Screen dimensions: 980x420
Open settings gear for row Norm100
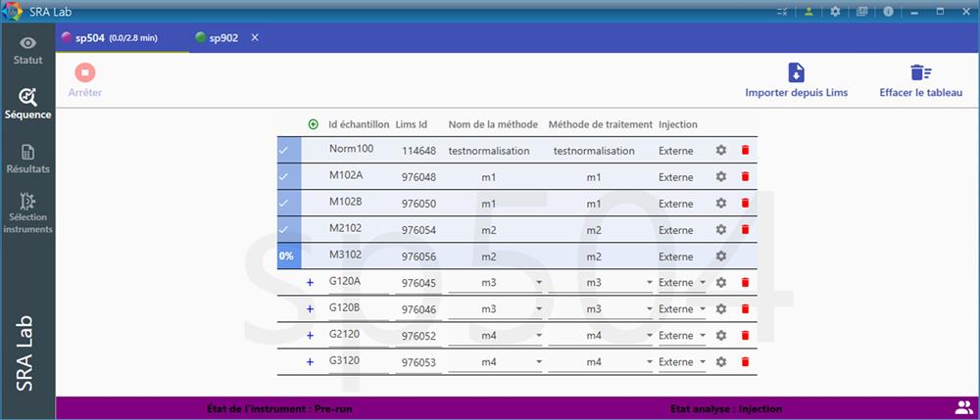point(721,151)
